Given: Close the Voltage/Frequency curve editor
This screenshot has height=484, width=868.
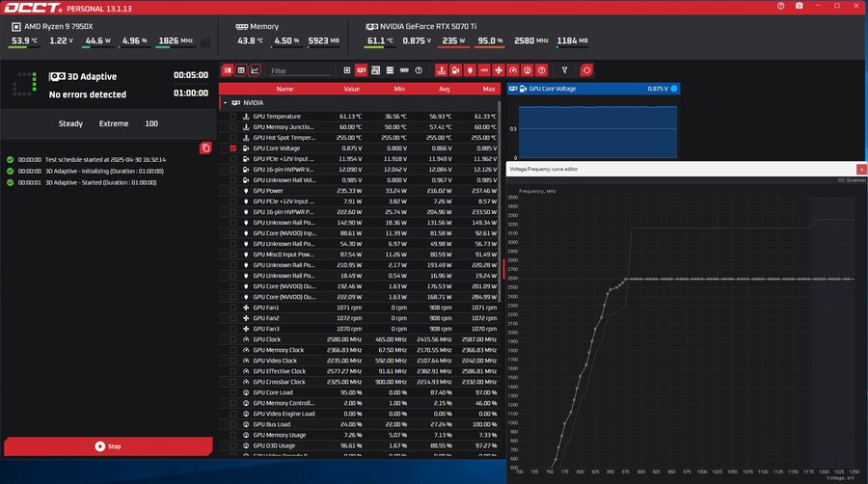Looking at the screenshot, I should [x=861, y=169].
